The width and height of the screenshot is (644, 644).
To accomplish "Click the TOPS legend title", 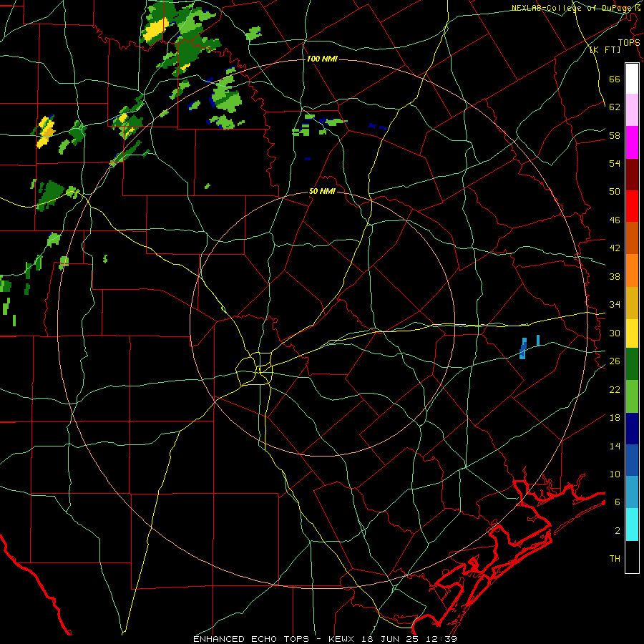I will pyautogui.click(x=629, y=43).
